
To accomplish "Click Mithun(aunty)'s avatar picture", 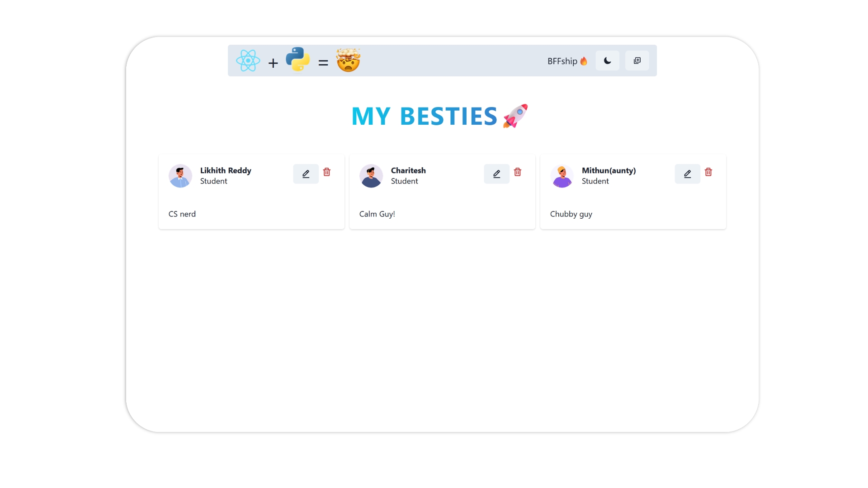I will pyautogui.click(x=562, y=176).
